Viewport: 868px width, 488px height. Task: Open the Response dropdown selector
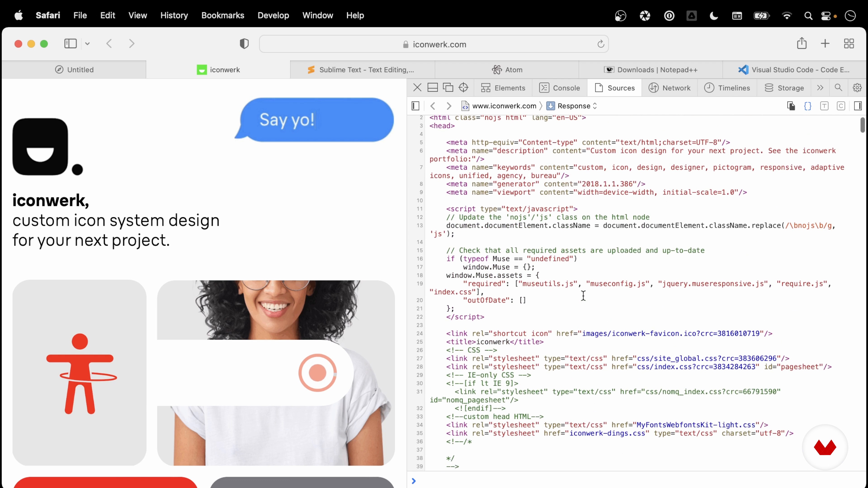[x=572, y=106]
